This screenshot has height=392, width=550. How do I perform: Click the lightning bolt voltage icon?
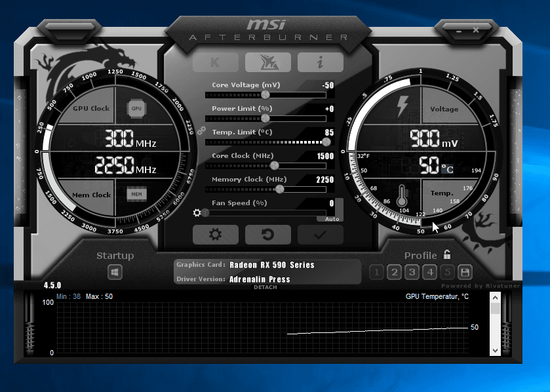pyautogui.click(x=403, y=106)
